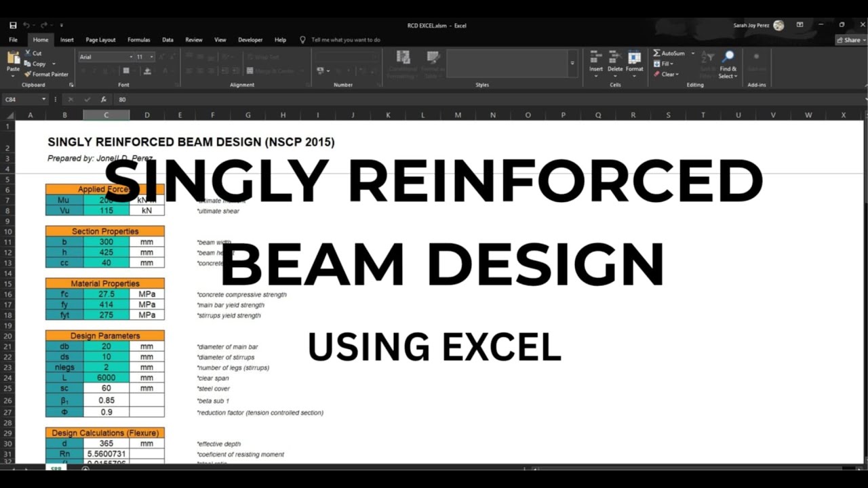Click the Sarah Joy Perez account picture
This screenshot has height=488, width=868.
778,25
